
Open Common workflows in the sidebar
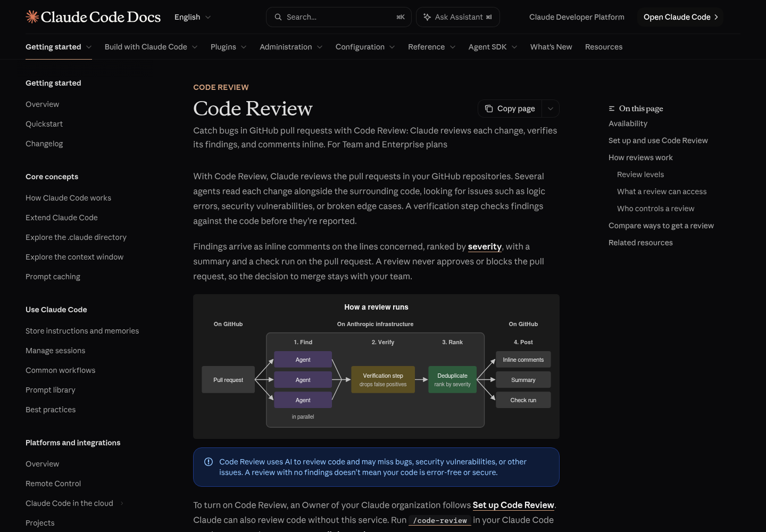click(x=60, y=370)
